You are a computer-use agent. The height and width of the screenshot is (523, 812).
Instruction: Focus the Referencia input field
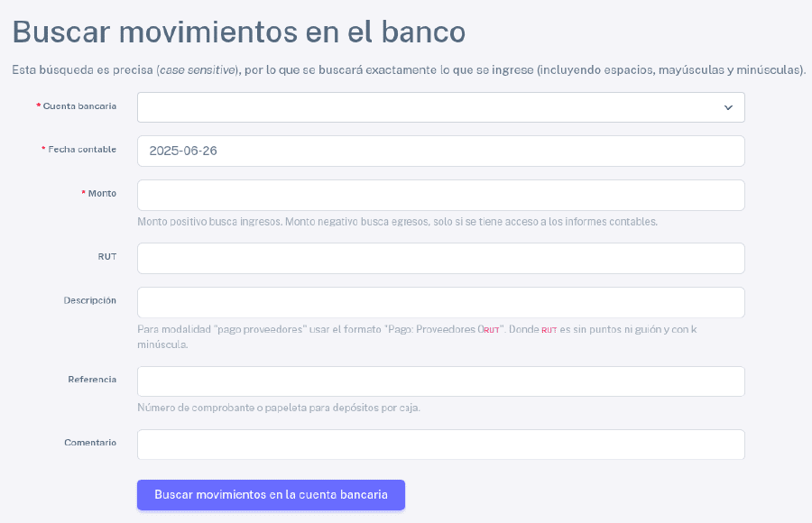[440, 381]
